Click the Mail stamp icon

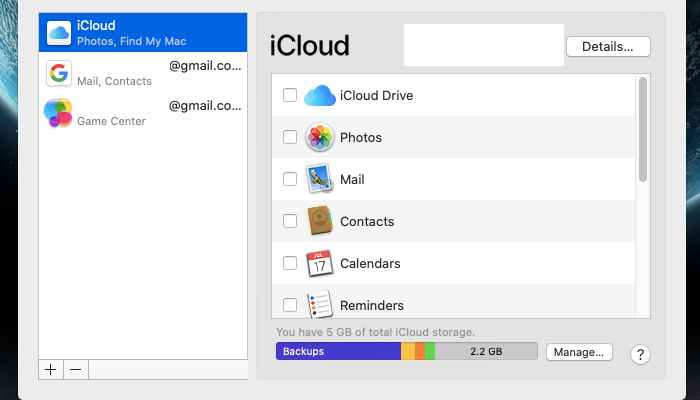[320, 179]
